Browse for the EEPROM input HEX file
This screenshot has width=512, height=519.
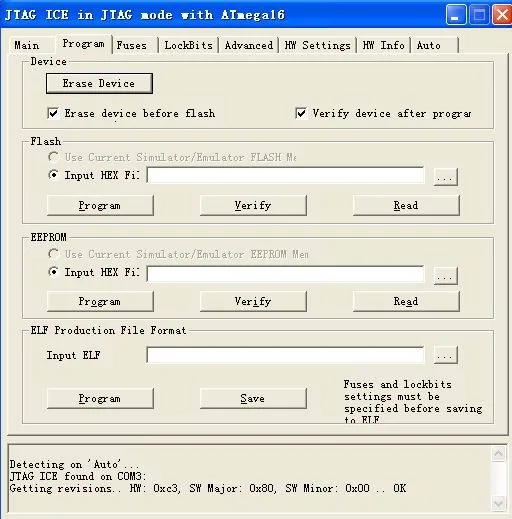click(446, 275)
